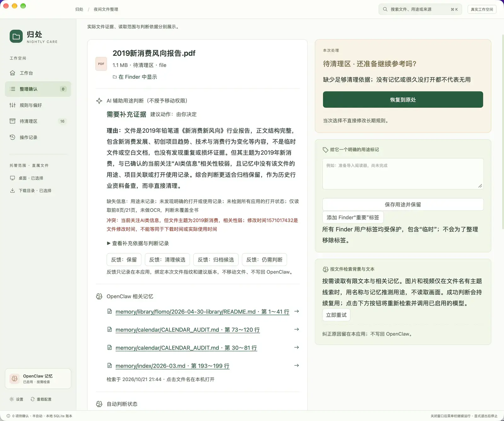Click the 恢复到原处 button
Viewport: 504px width, 421px height.
click(x=403, y=99)
